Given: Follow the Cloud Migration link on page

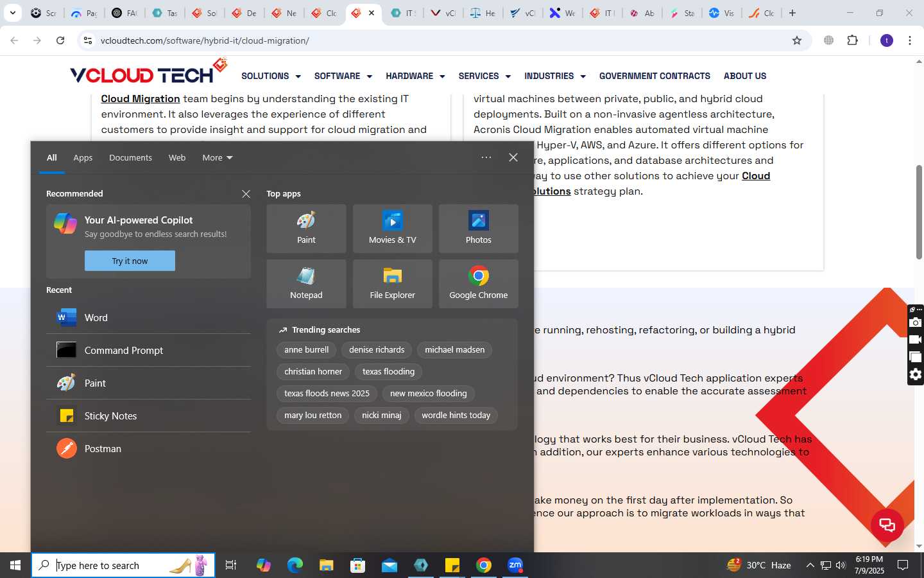Looking at the screenshot, I should click(x=141, y=98).
